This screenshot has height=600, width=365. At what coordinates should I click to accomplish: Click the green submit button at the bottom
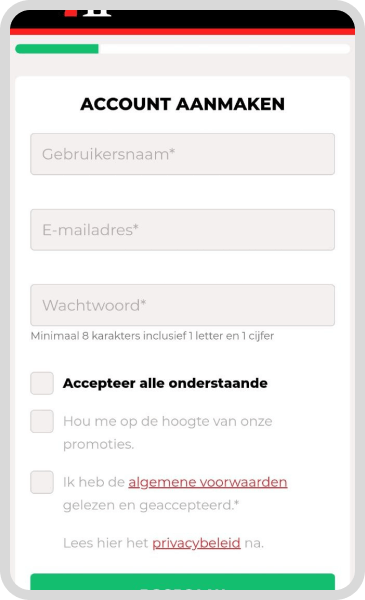click(x=182, y=582)
